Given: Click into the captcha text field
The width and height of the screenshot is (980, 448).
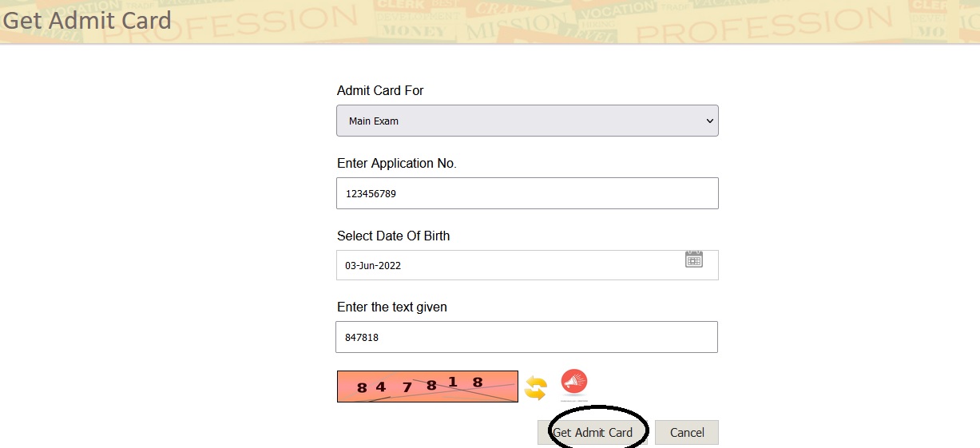Looking at the screenshot, I should click(526, 337).
